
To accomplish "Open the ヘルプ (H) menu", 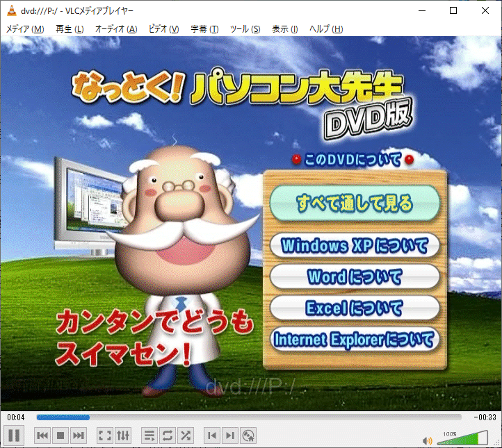I will [x=326, y=29].
